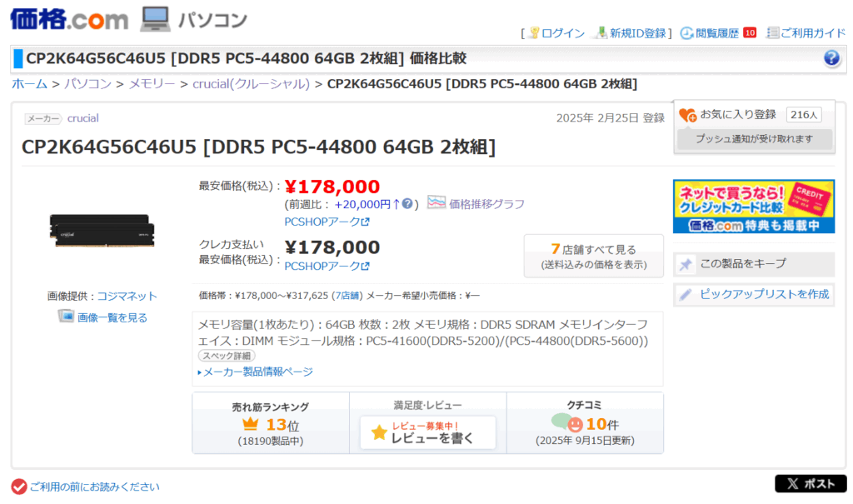Open browsing history clock icon
853x504 pixels.
click(x=687, y=33)
